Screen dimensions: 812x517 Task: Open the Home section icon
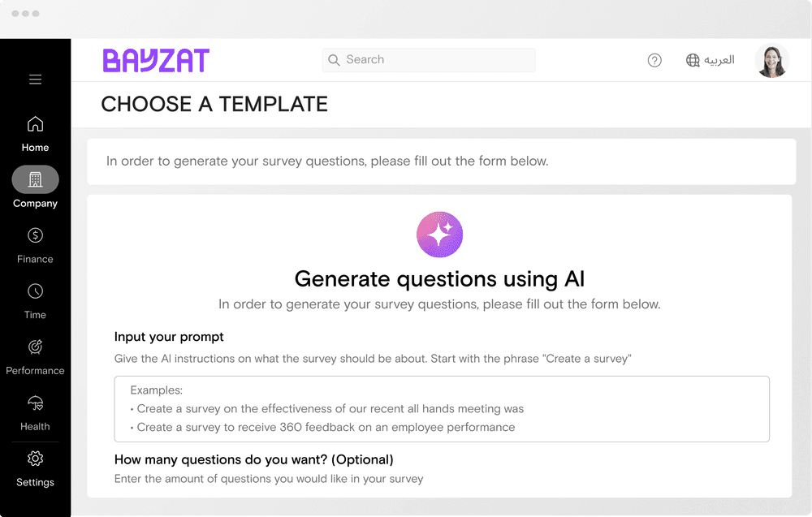[x=35, y=124]
